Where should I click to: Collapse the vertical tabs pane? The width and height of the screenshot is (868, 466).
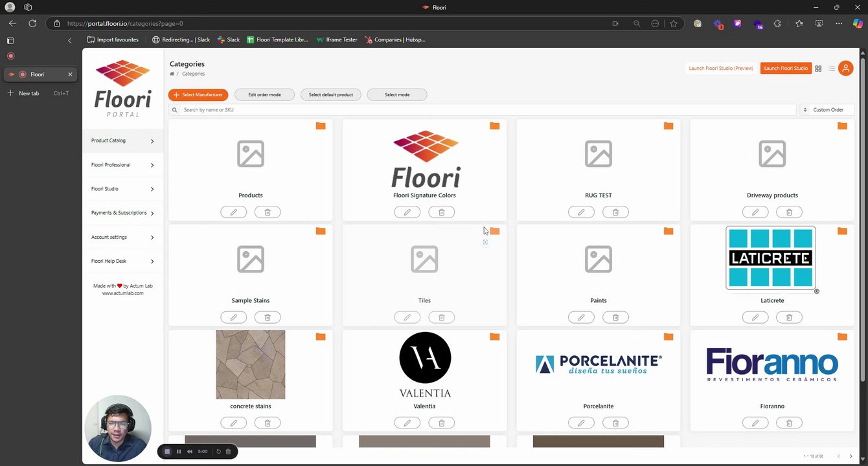[69, 40]
